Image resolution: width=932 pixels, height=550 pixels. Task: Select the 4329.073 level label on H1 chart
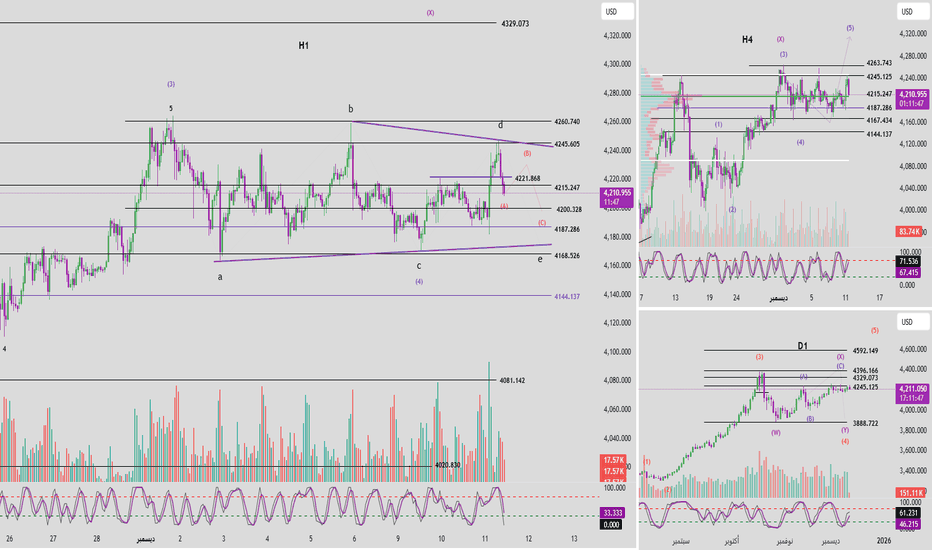point(515,24)
